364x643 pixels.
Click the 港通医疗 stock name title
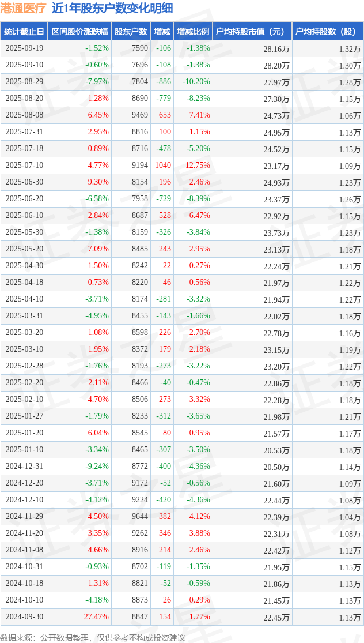point(23,8)
